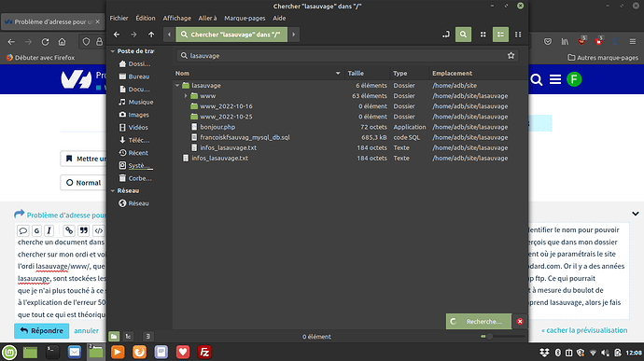
Task: Switch to compact view mode
Action: 518,35
